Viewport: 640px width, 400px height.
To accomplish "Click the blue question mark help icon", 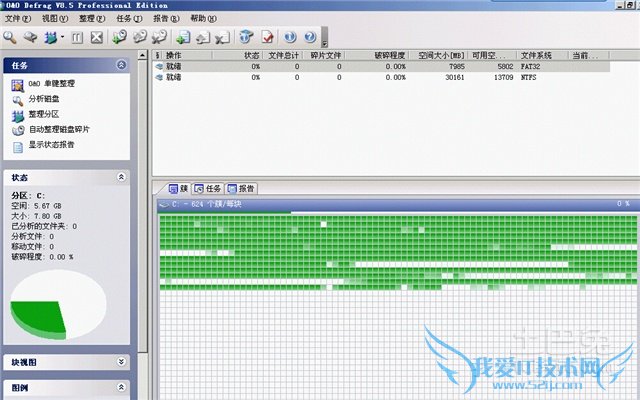I will point(310,37).
